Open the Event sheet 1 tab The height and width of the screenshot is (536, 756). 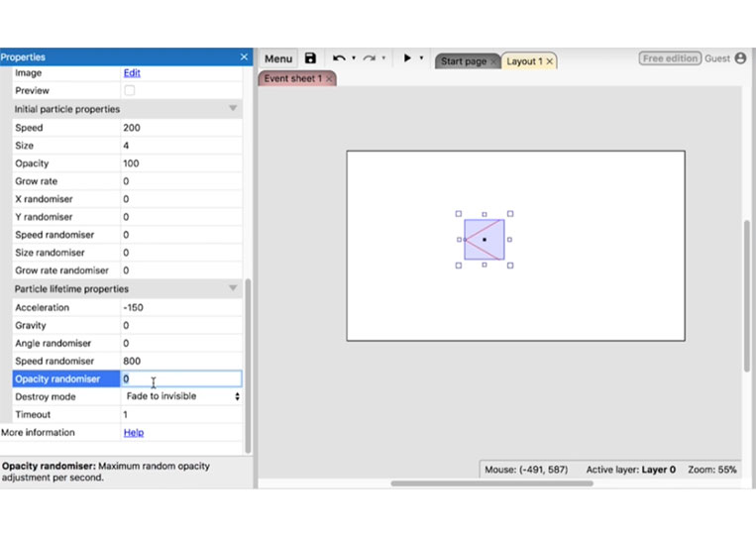[x=292, y=78]
